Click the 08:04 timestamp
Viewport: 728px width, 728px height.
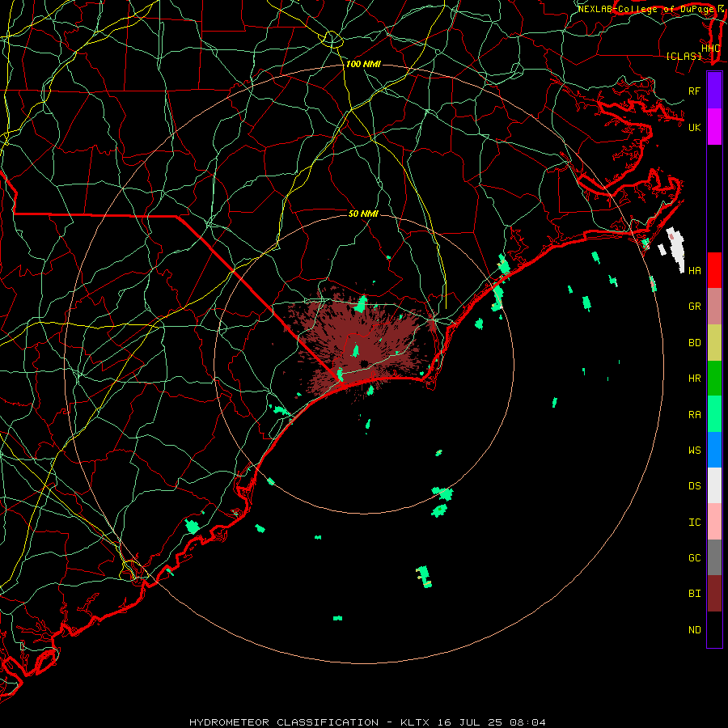(x=527, y=722)
